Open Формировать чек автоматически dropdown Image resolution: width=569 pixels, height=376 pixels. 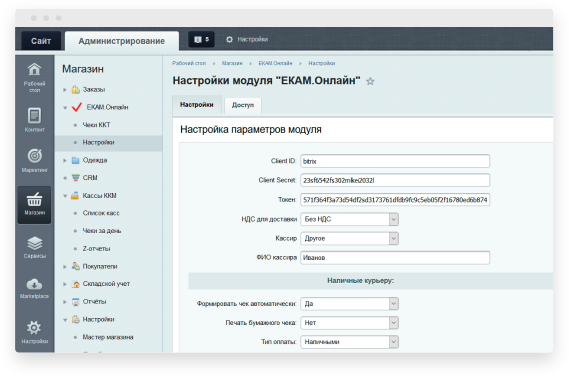(x=349, y=304)
